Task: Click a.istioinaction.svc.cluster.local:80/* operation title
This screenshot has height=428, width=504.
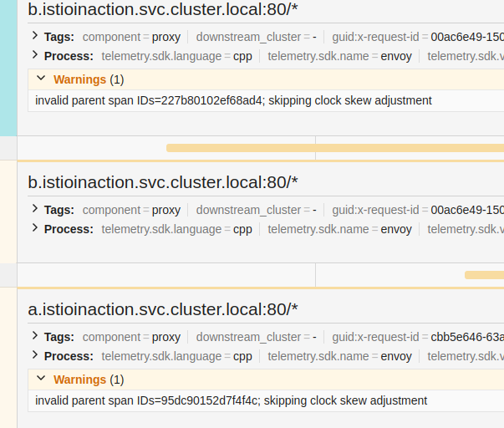Action: click(x=163, y=309)
